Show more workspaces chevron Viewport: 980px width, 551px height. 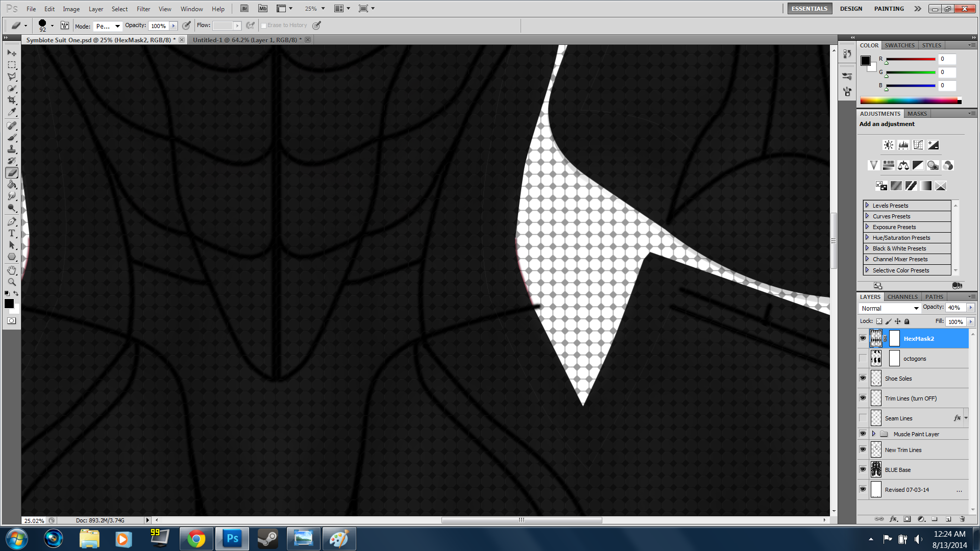[918, 9]
